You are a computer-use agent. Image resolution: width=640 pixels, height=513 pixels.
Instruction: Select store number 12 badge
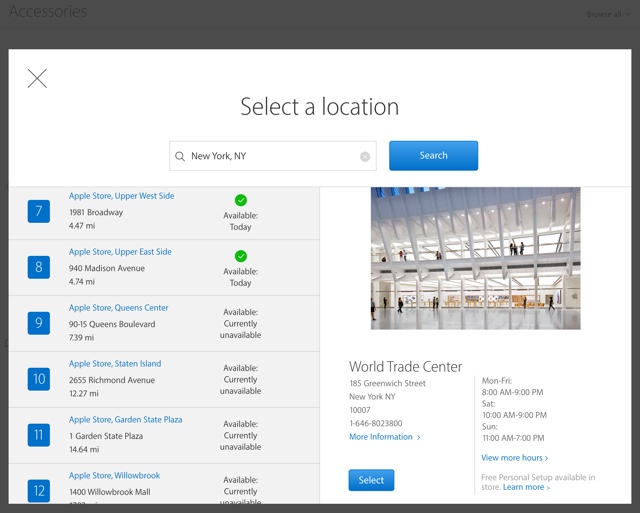(x=39, y=491)
